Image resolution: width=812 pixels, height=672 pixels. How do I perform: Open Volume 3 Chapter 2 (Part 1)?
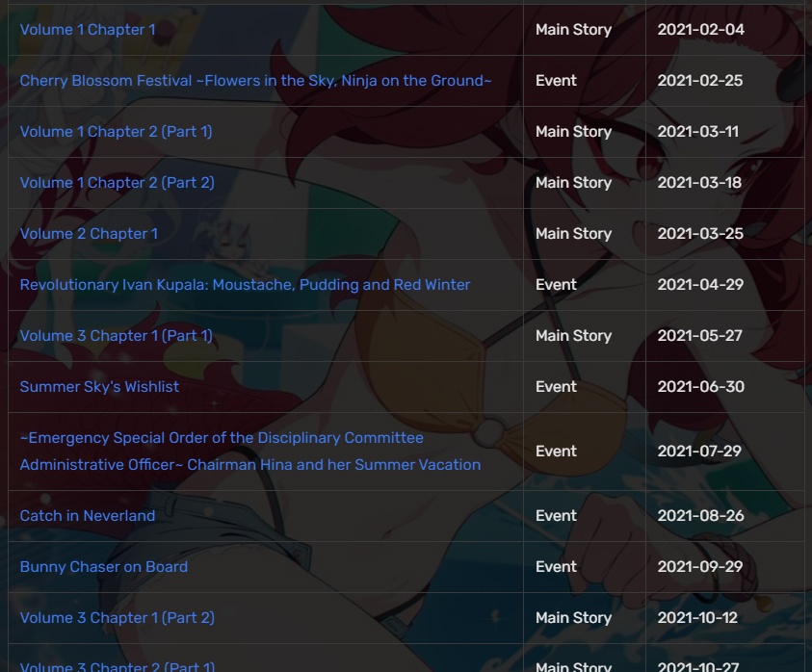pos(118,666)
